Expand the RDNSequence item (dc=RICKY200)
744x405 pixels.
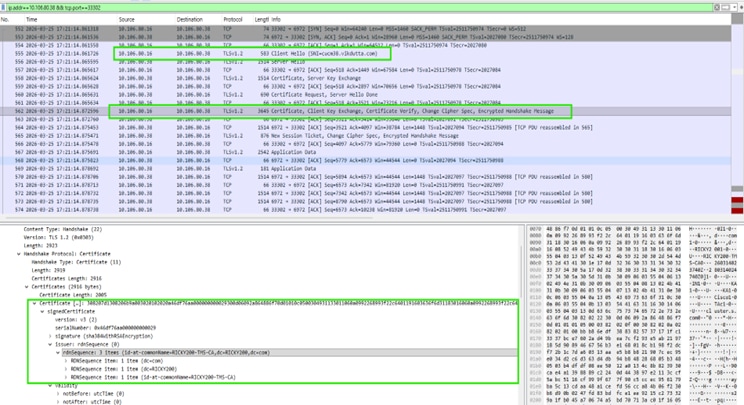66,369
